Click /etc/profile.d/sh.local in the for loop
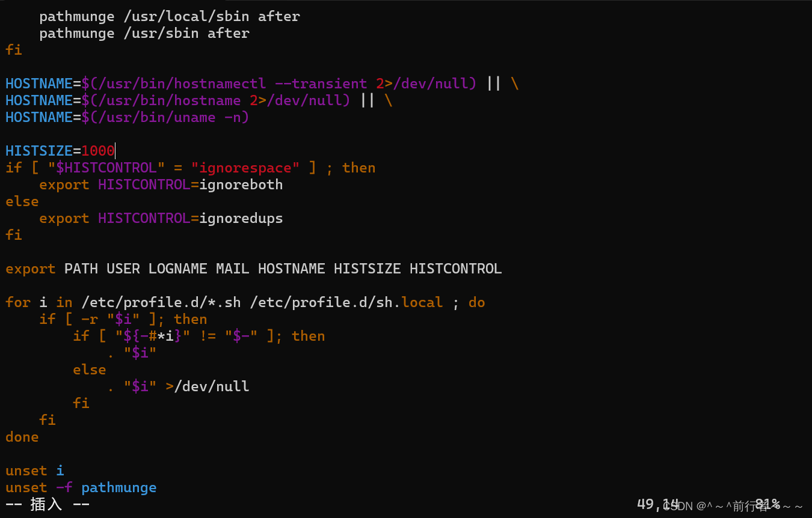Screen dimensions: 812x518 click(x=346, y=302)
